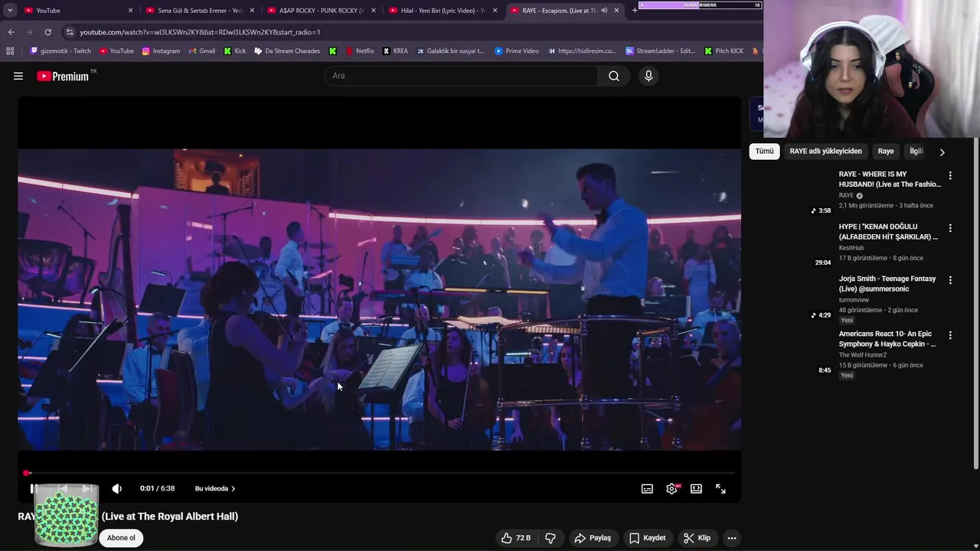Select the İlgili filter chip
This screenshot has height=551, width=980.
916,152
